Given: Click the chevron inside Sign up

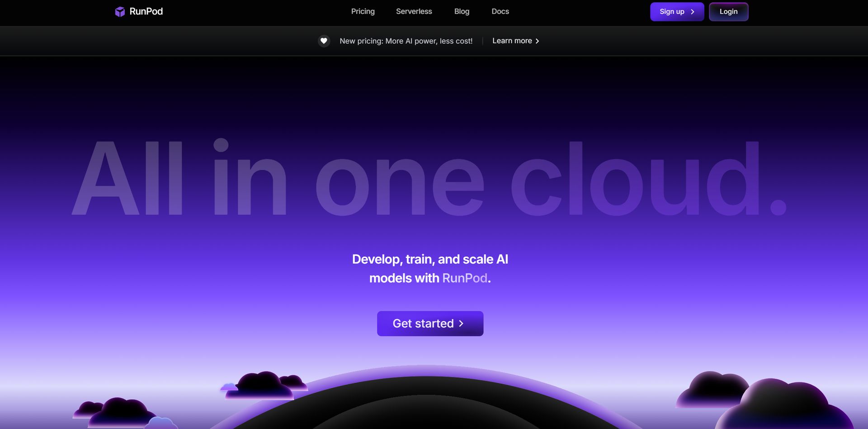Looking at the screenshot, I should [x=692, y=12].
